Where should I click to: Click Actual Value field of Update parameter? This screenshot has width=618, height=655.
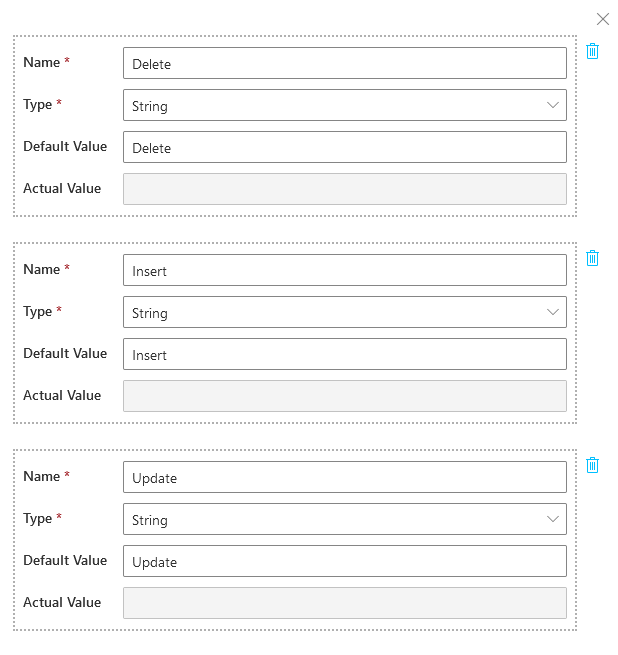coord(344,604)
